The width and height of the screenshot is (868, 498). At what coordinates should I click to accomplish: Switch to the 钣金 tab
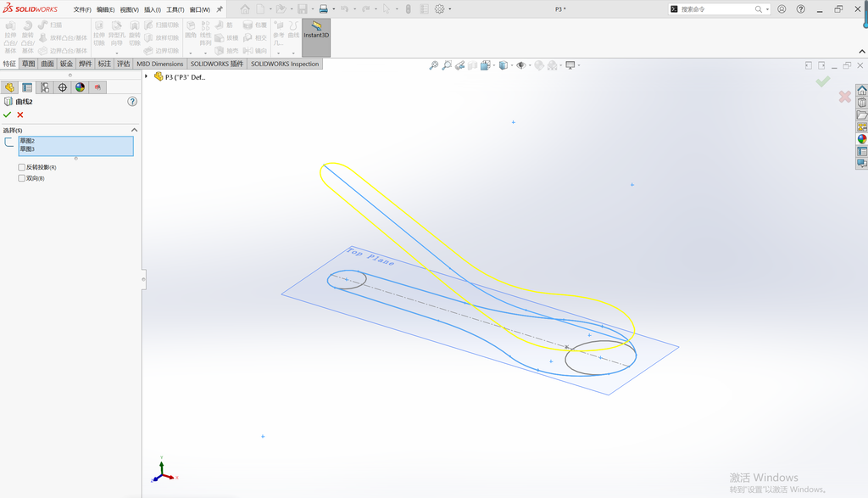click(66, 64)
